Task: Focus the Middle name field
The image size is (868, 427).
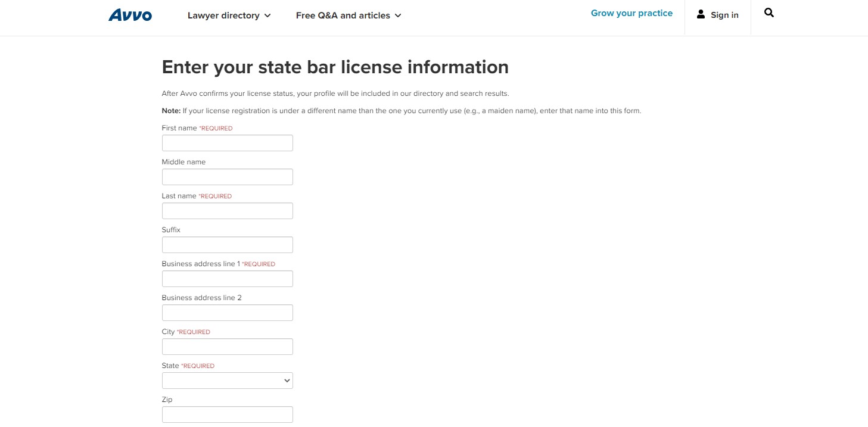Action: coord(228,177)
